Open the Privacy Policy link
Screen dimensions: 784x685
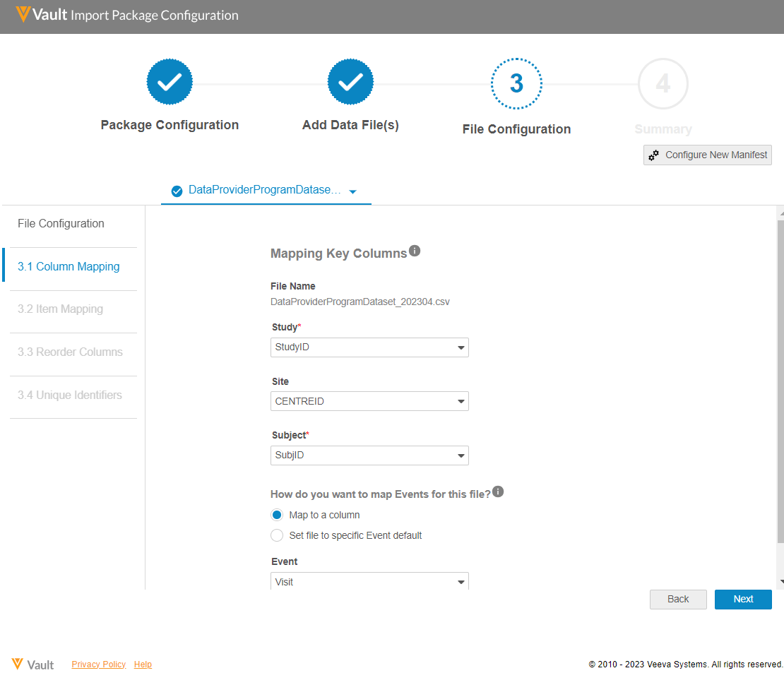pos(98,664)
